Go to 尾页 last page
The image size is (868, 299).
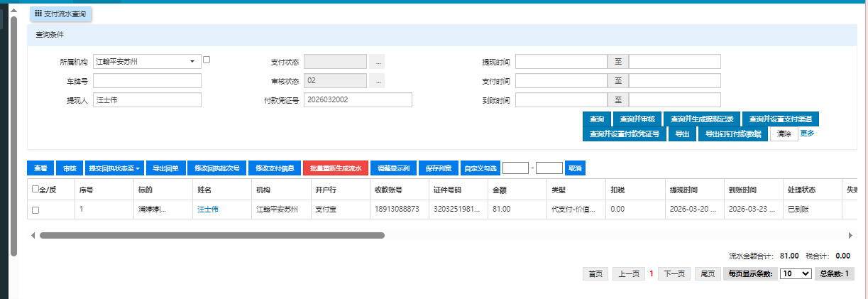tap(708, 273)
